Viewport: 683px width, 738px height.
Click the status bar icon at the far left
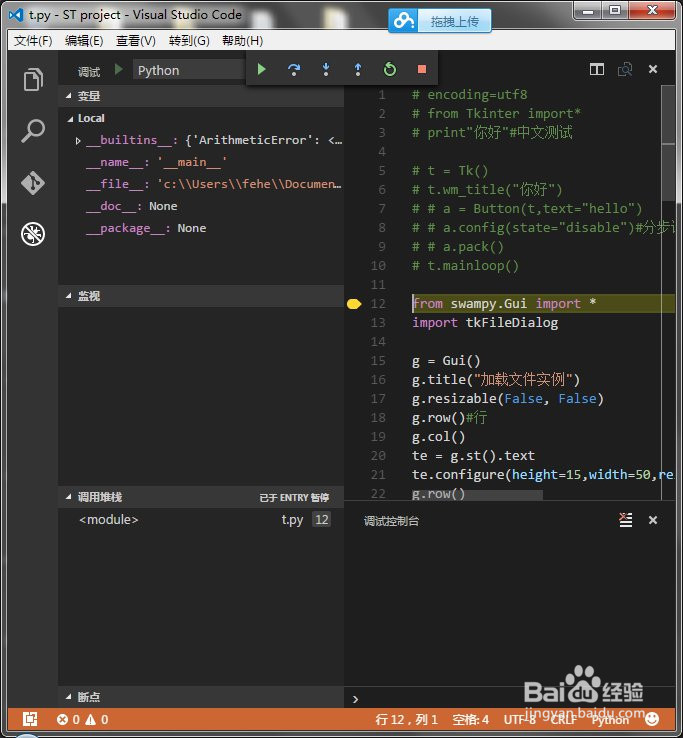(x=30, y=719)
